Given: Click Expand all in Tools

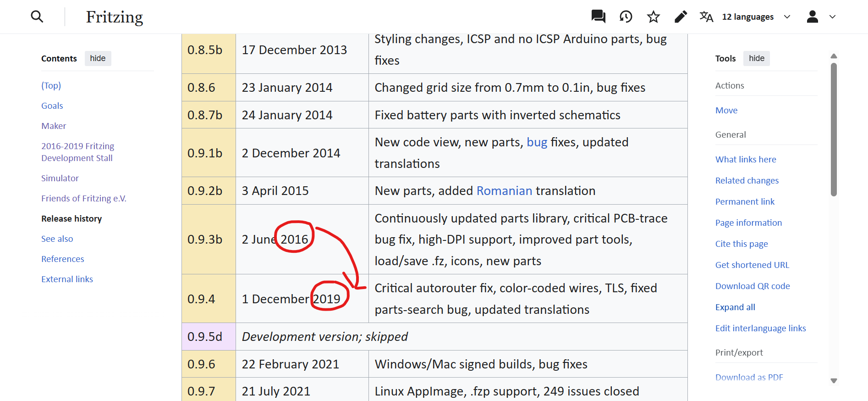Looking at the screenshot, I should coord(735,307).
